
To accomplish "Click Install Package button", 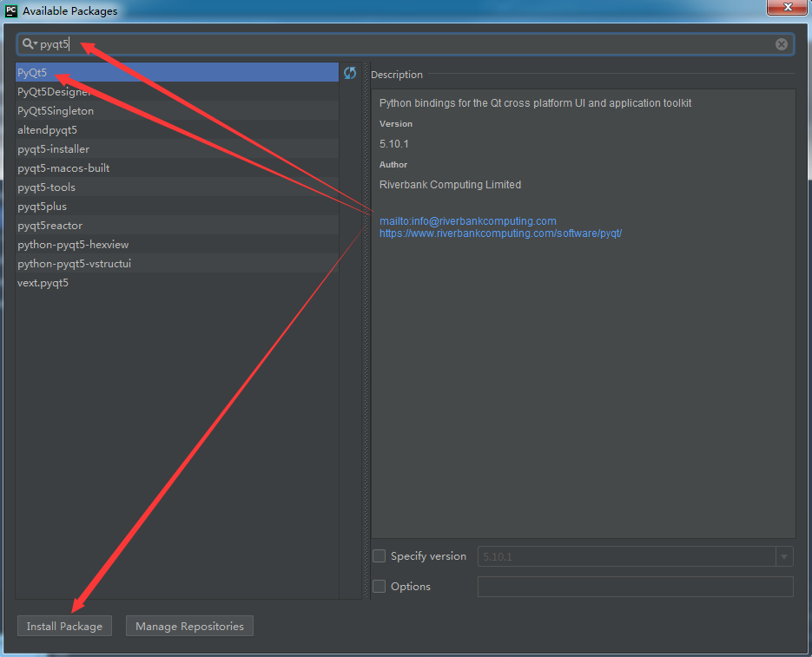I will (x=65, y=626).
